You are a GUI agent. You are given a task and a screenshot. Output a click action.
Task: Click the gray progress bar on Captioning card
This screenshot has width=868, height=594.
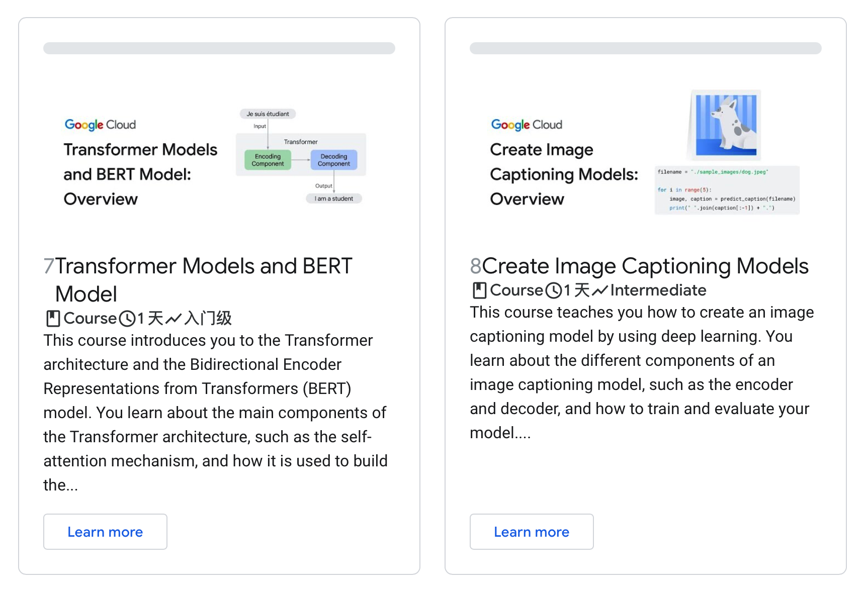646,48
